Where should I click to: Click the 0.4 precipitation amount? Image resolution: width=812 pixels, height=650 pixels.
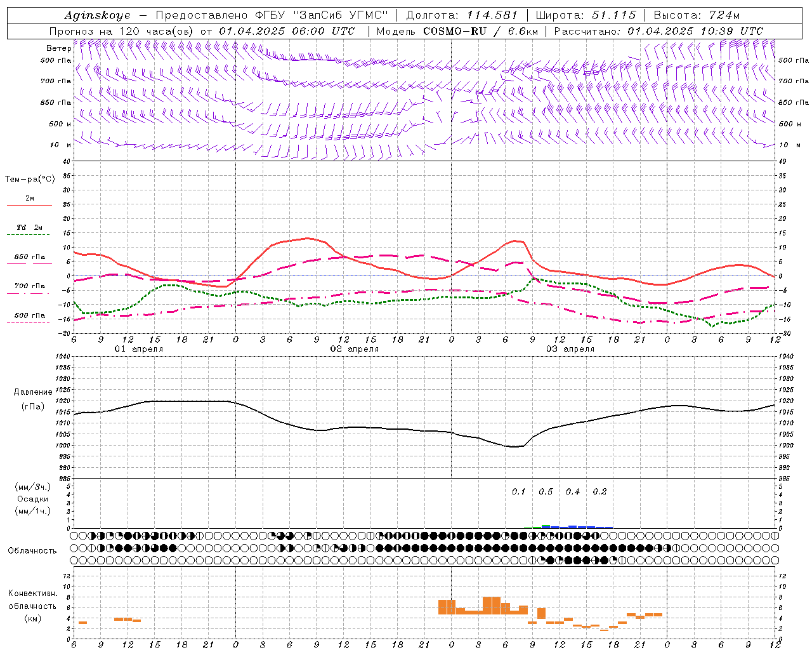click(573, 491)
